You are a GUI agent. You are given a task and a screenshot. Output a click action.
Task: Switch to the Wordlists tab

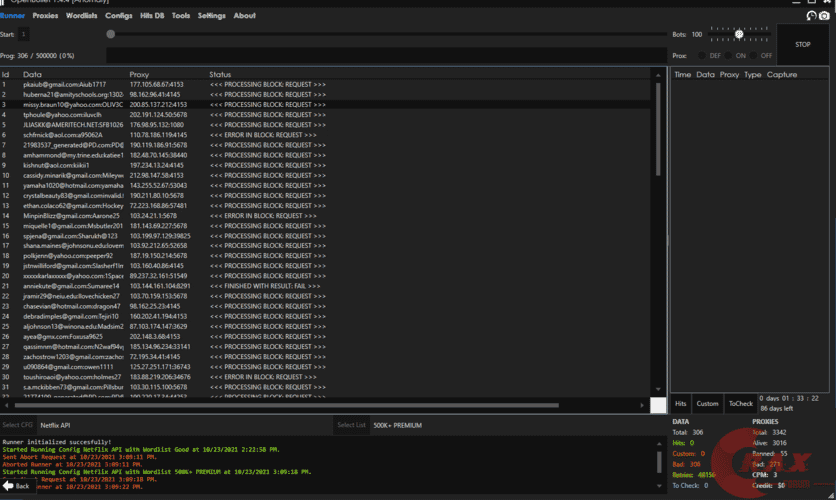(x=82, y=16)
